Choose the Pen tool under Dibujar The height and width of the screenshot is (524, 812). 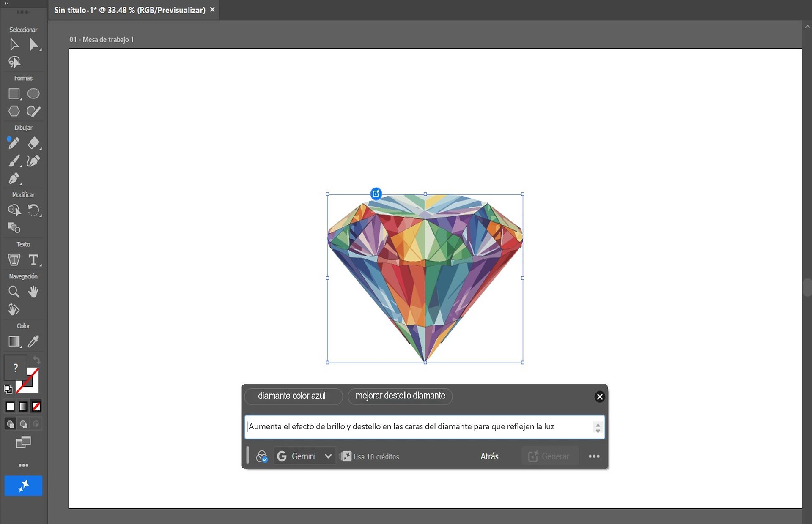[14, 179]
